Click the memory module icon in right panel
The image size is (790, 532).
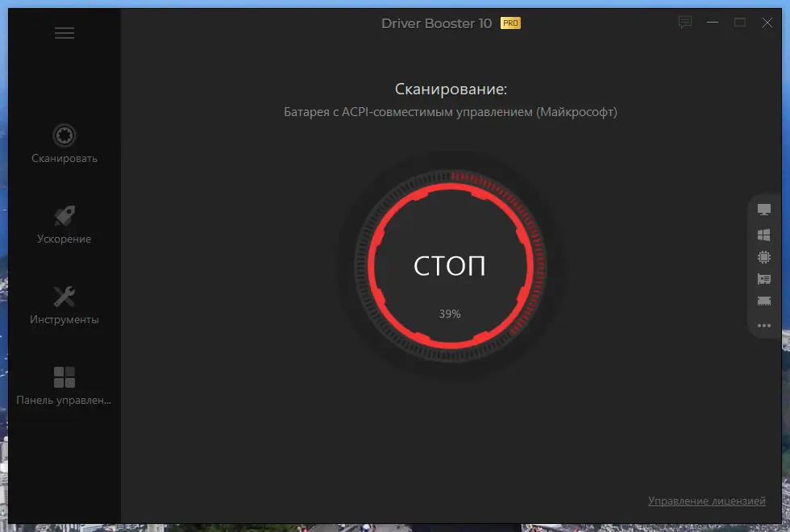pos(764,301)
